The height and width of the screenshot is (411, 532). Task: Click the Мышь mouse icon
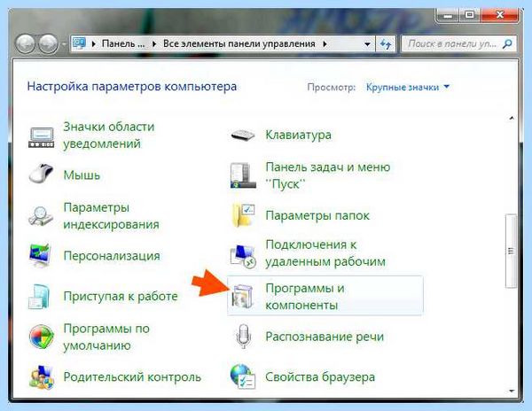(41, 174)
